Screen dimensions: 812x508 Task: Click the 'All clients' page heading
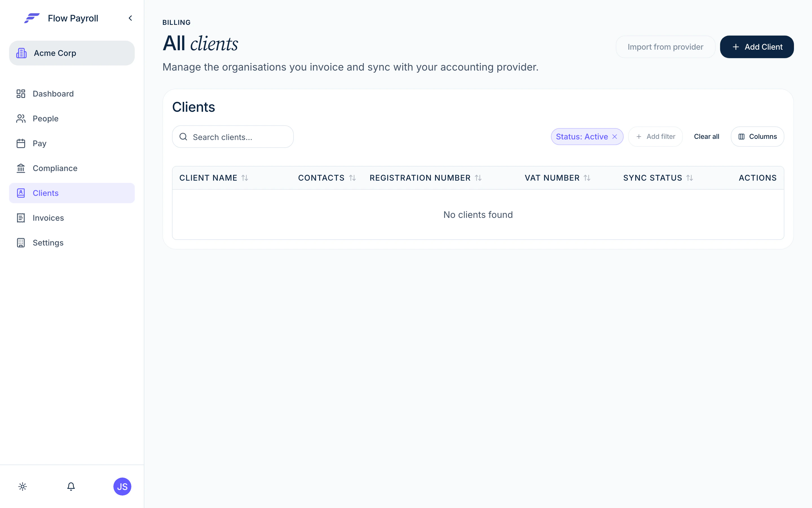(x=200, y=44)
